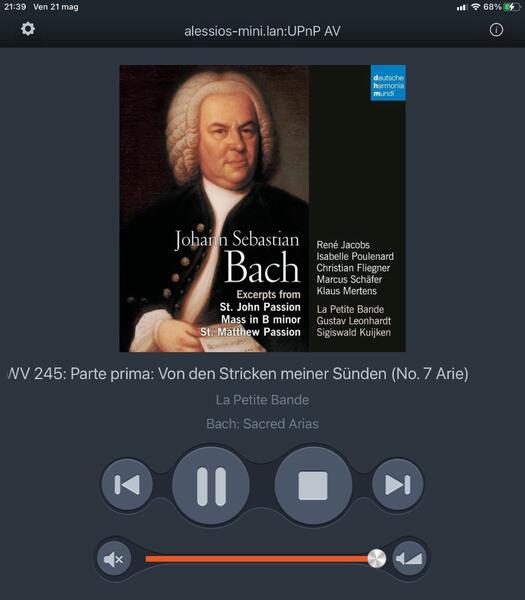This screenshot has width=525, height=600.
Task: Skip to the next track
Action: coord(398,484)
